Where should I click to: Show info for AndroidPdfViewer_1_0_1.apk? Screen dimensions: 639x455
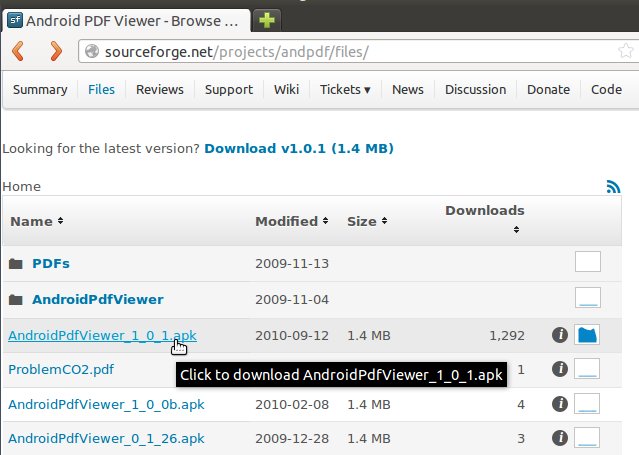pyautogui.click(x=560, y=335)
